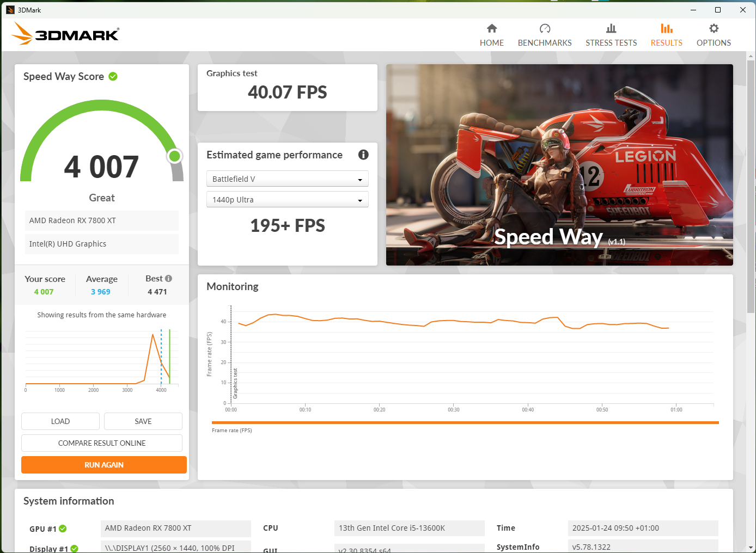This screenshot has width=756, height=553.
Task: Click GPU #1 AMD Radeon RX 7800 XT value
Action: tap(176, 528)
